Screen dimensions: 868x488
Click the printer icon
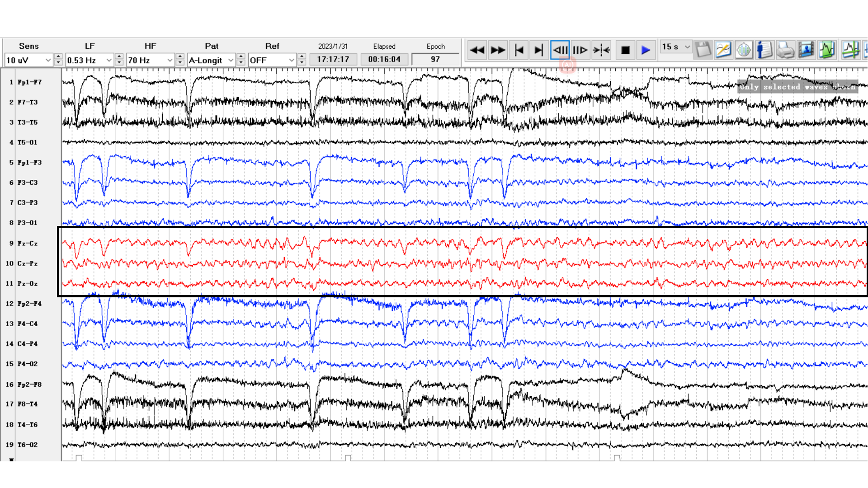pos(785,50)
